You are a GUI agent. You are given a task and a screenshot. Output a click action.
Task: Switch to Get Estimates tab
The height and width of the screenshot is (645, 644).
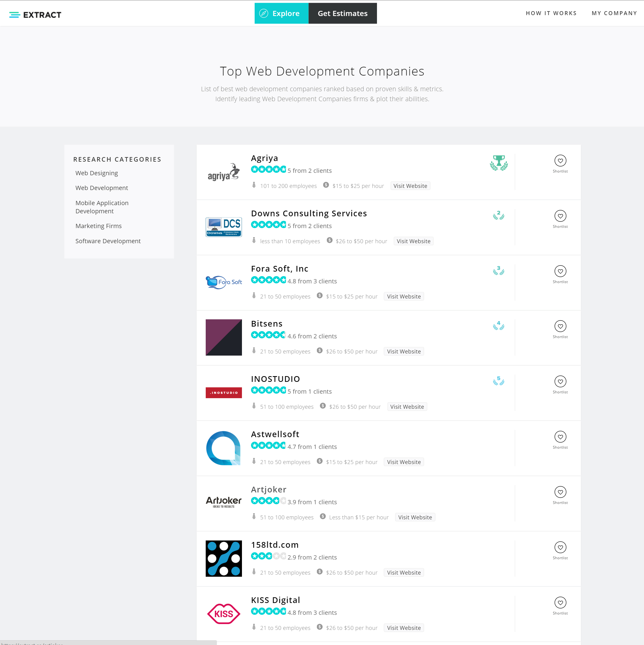343,13
